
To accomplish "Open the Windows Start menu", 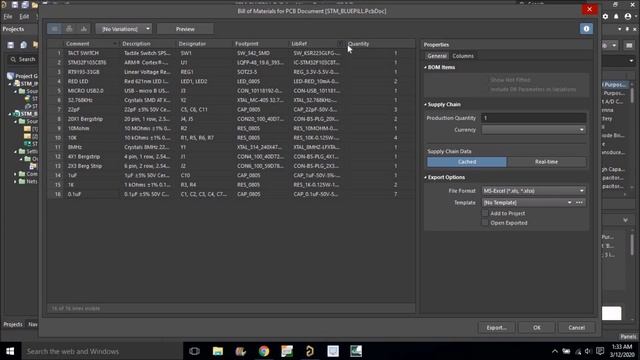I will tap(10, 351).
